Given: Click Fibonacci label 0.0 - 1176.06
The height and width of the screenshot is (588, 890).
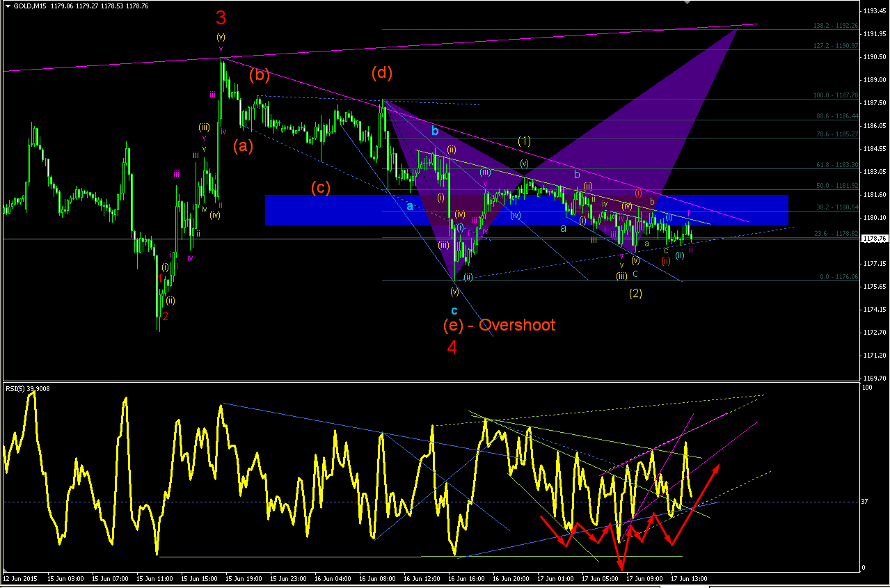Looking at the screenshot, I should click(x=839, y=277).
